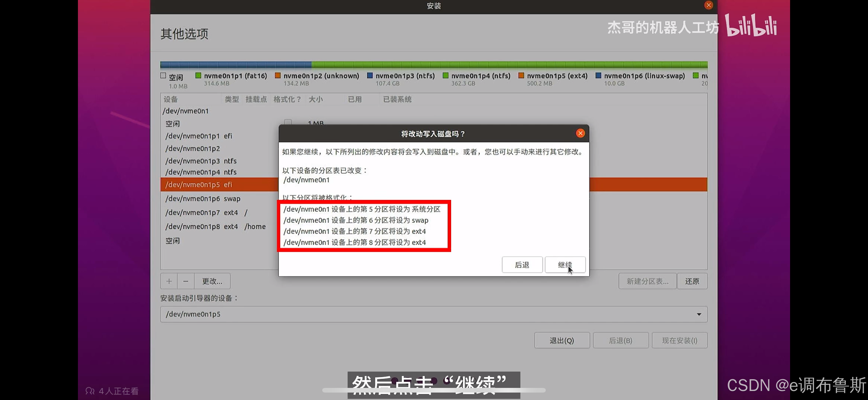Screen dimensions: 868x400
Task: Select the /dev/nvme0n1p6 swap row
Action: tap(202, 198)
